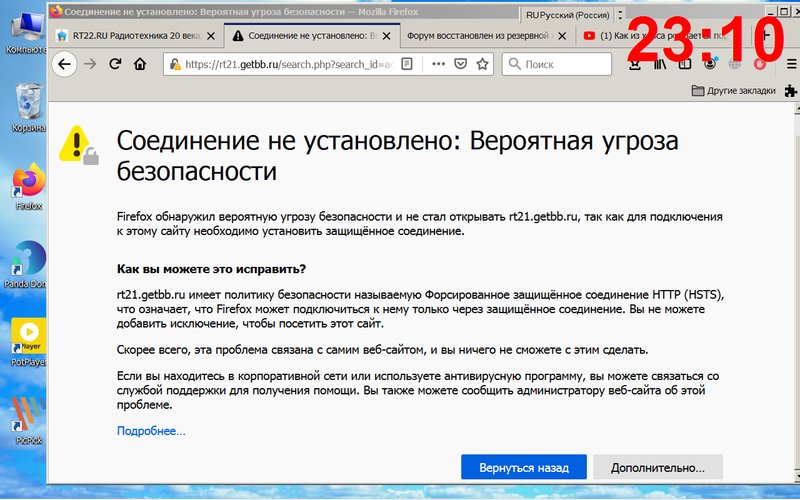Click the error page heading text

click(x=397, y=156)
